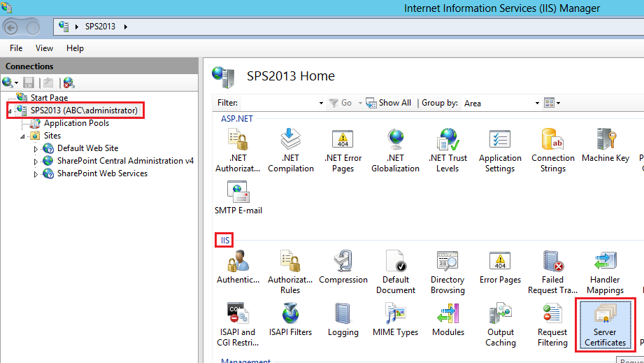Open Directory Browsing feature
The image size is (644, 363).
pos(448,272)
